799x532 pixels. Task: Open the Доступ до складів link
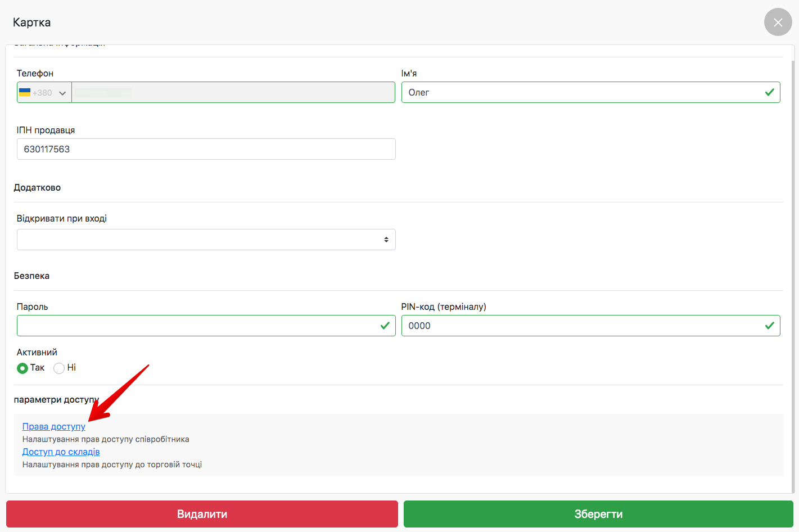pos(61,452)
